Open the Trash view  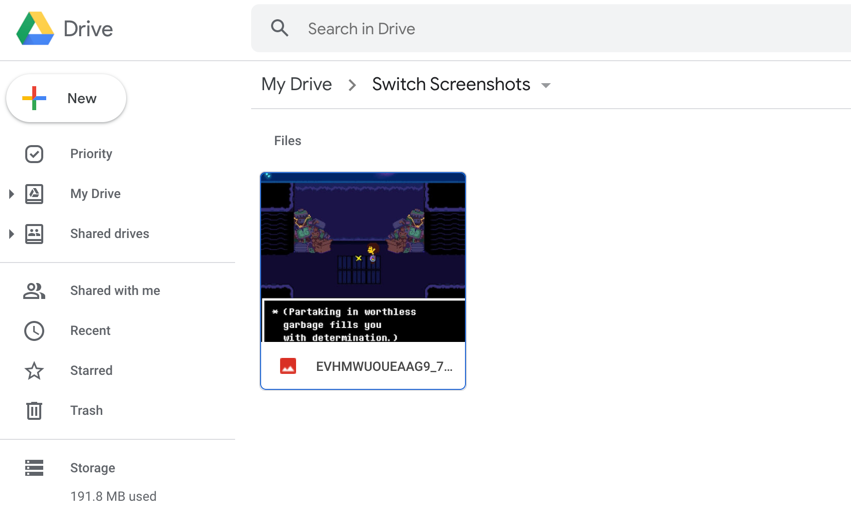tap(86, 411)
